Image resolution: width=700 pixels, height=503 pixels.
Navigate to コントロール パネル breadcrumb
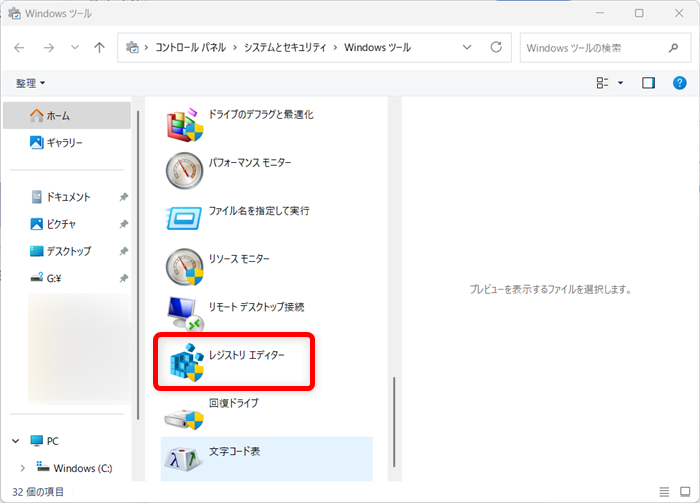(x=191, y=47)
